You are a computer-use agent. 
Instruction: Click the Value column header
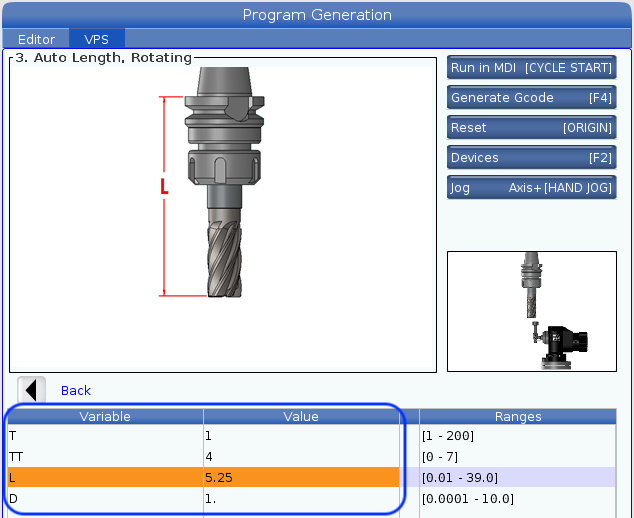[301, 416]
